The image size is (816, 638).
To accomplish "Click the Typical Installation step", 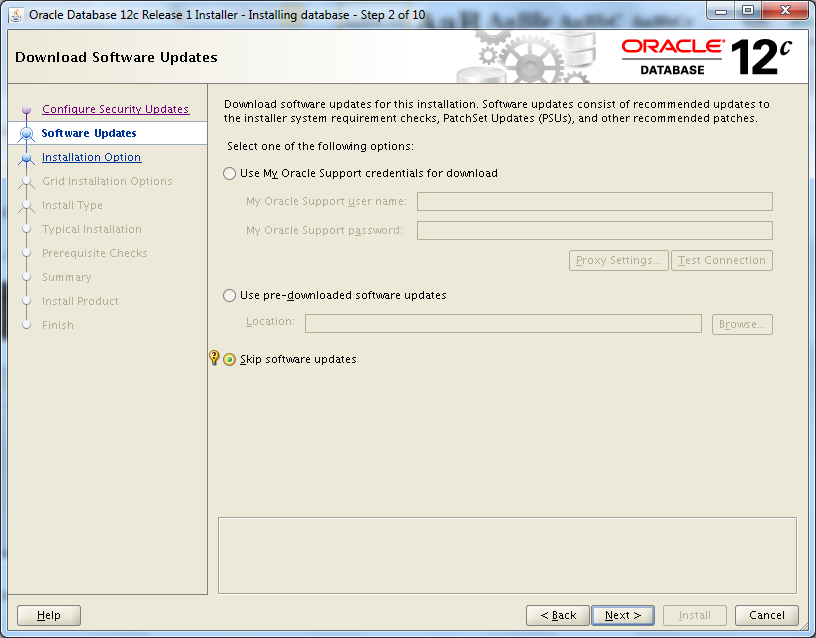I will pos(92,229).
